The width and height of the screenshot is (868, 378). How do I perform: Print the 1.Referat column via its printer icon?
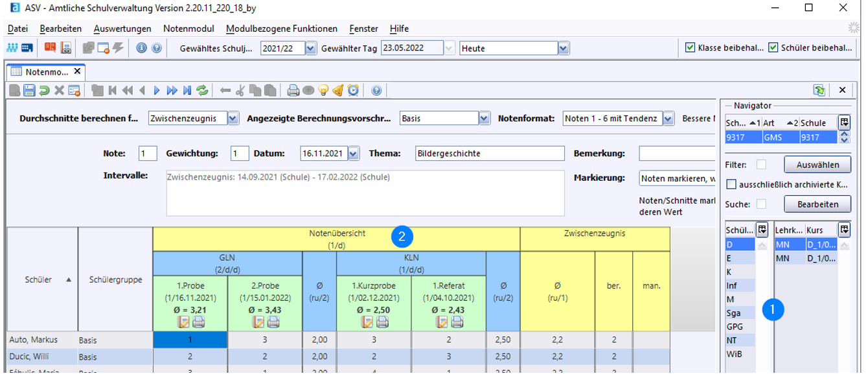coord(457,322)
